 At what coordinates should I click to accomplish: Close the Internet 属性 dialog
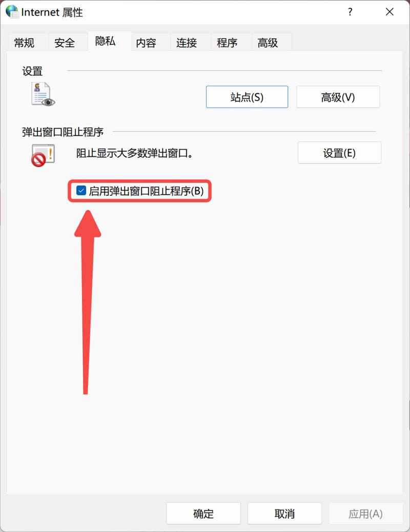pyautogui.click(x=389, y=12)
